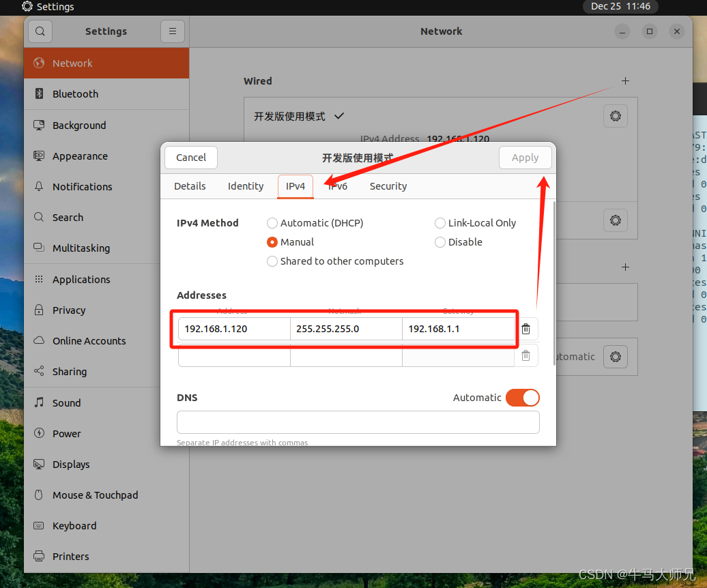Switch to the Details tab
This screenshot has width=707, height=588.
[190, 186]
